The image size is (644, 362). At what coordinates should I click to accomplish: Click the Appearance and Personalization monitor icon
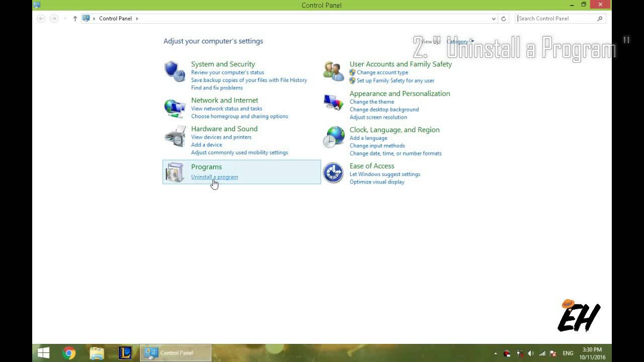[x=333, y=103]
